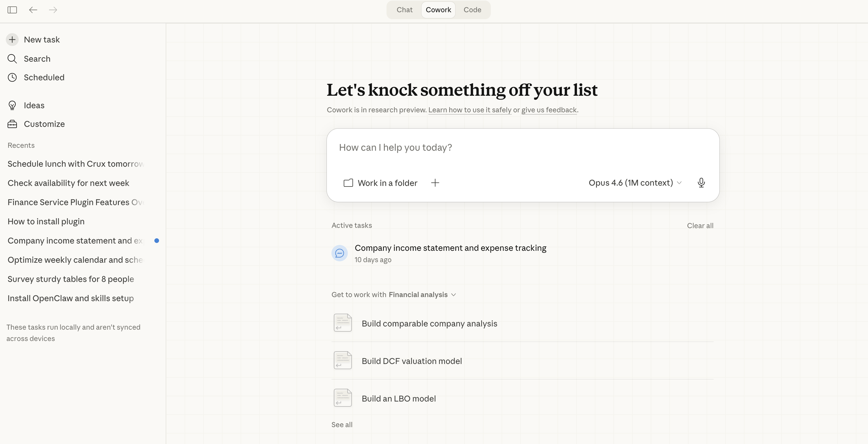Open Build DCF valuation model suggestion

coord(411,361)
